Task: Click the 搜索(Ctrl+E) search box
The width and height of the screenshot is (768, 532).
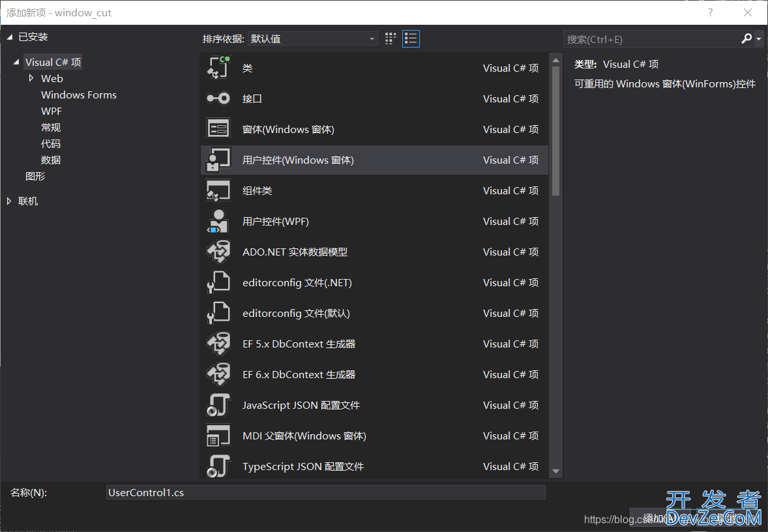Action: click(651, 39)
